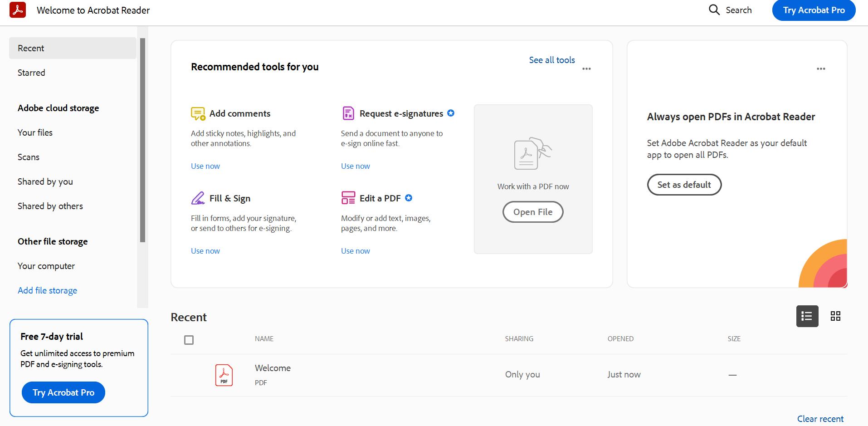Click the Edit a PDF tool icon

click(x=348, y=198)
